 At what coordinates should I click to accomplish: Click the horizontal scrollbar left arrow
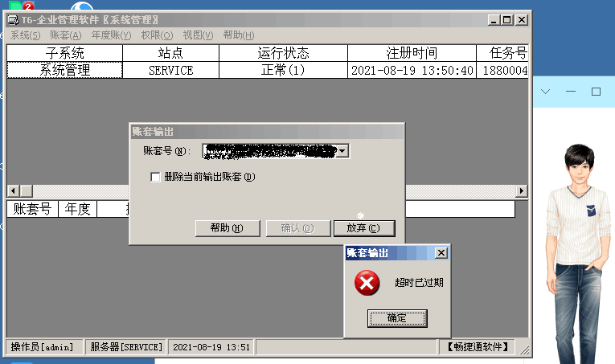point(14,190)
